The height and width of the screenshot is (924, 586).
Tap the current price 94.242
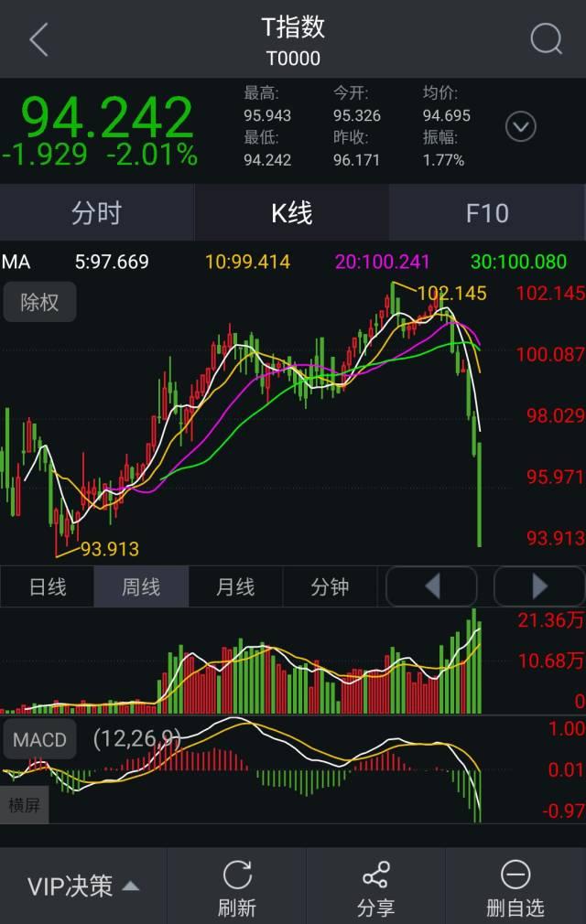pos(107,117)
